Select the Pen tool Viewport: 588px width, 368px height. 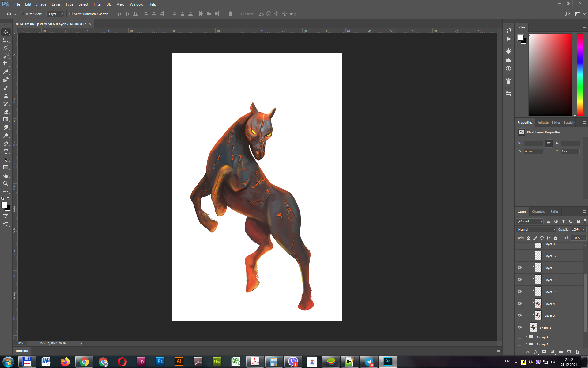(6, 144)
